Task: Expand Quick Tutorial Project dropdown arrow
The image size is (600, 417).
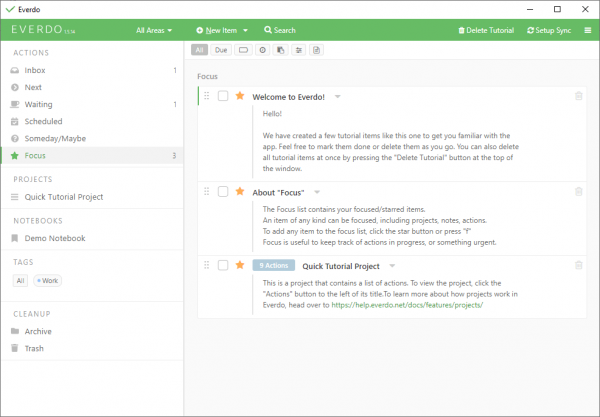Action: (392, 266)
